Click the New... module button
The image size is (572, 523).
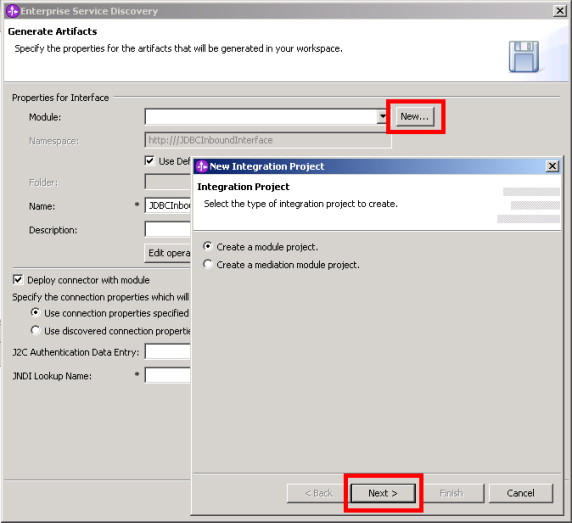415,117
